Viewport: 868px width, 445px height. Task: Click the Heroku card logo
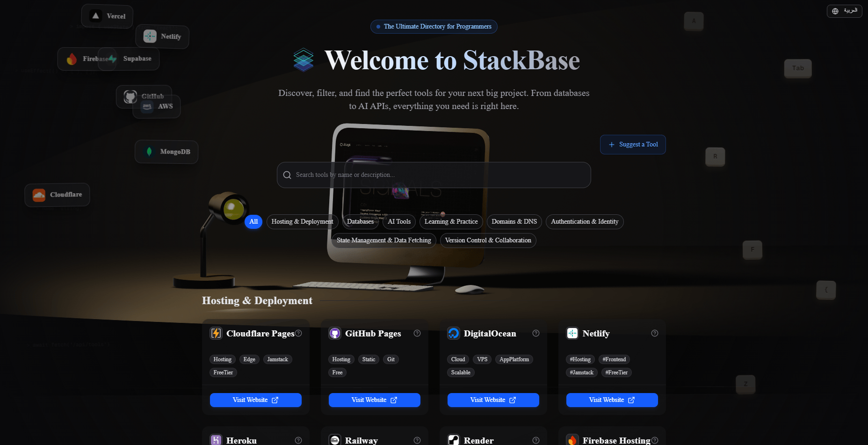216,440
